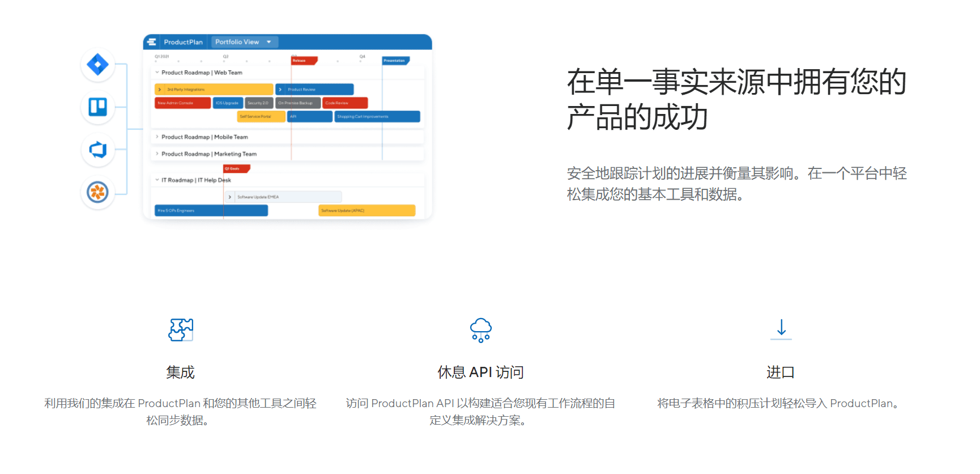Click the orange Pivotal Tracker circle icon
The width and height of the screenshot is (980, 474).
(x=97, y=192)
